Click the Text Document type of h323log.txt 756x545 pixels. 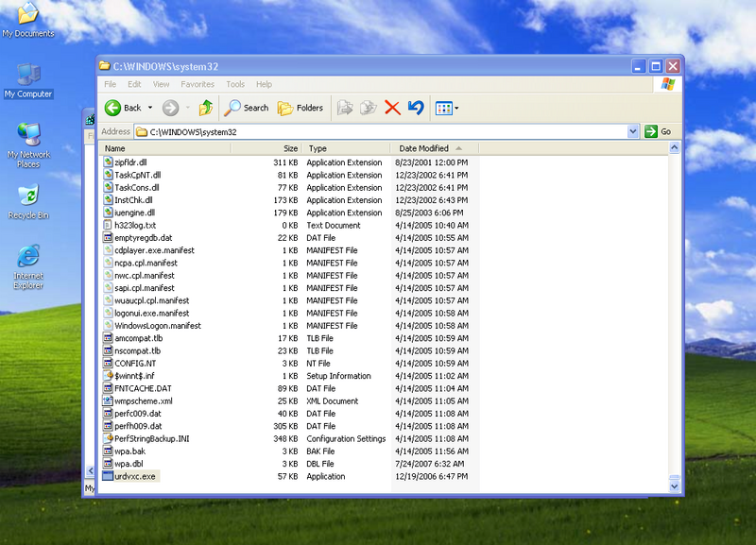coord(334,225)
